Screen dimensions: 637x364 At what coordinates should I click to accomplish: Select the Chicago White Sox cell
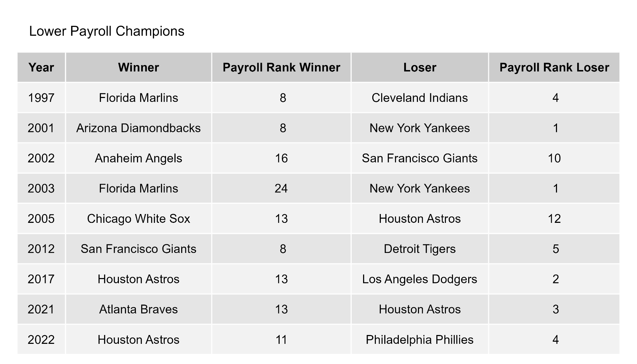[138, 219]
